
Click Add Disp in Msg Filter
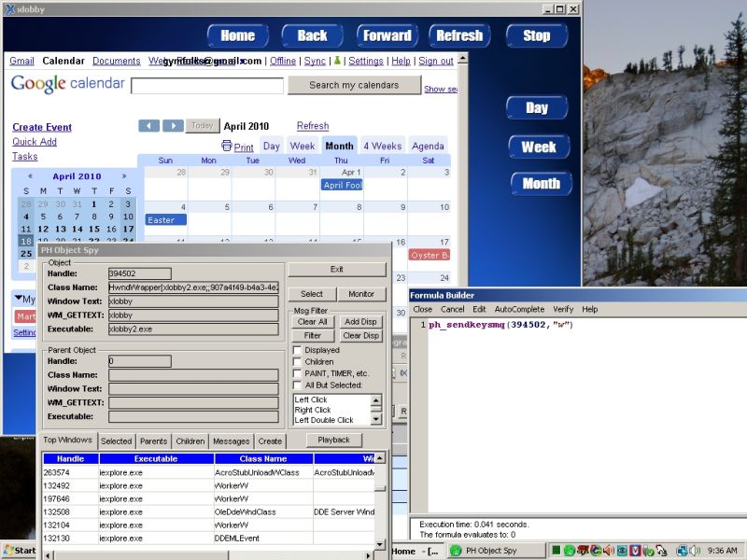tap(360, 321)
